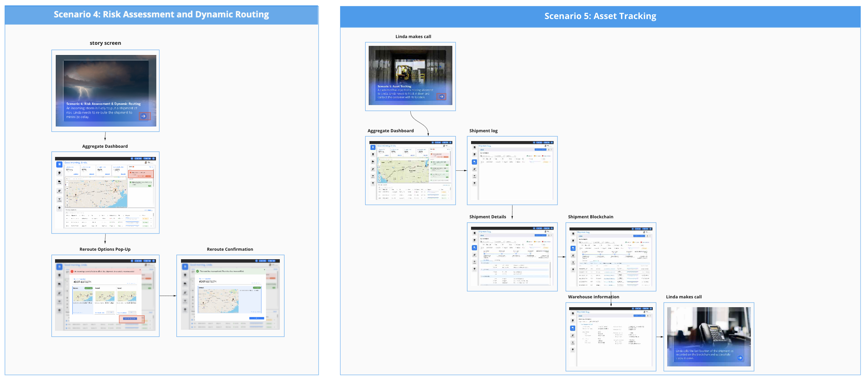
Task: Click the arrow button on Scenario 5 story screen
Action: (x=441, y=96)
